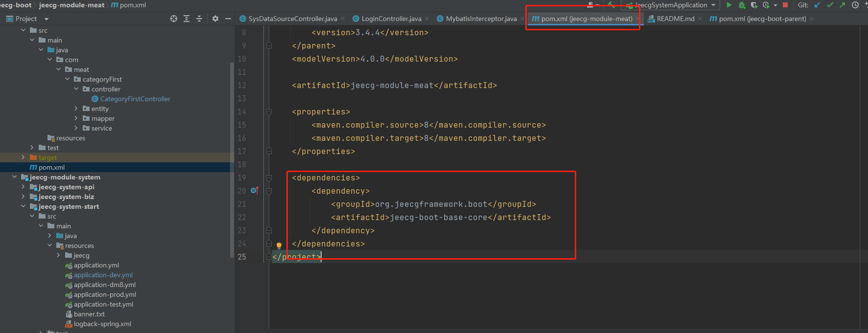This screenshot has height=333, width=868.
Task: Run with coverage shield icon
Action: point(754,5)
